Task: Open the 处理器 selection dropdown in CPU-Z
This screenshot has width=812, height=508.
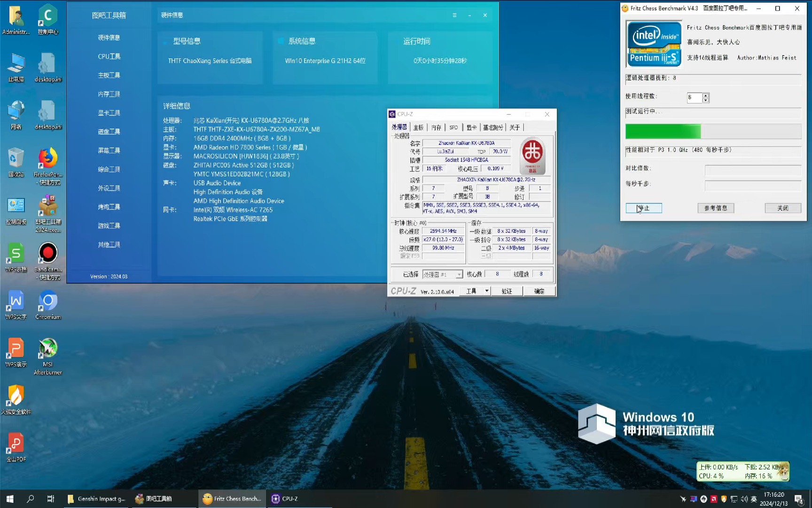Action: click(443, 274)
